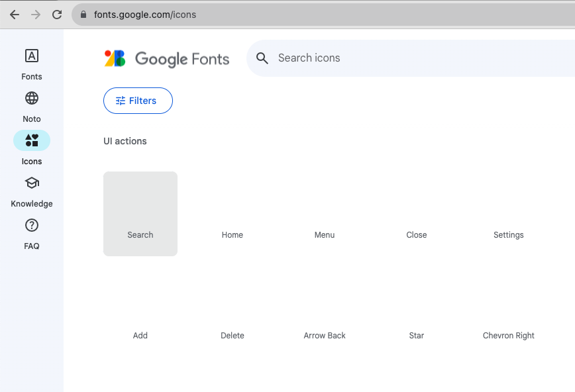Reload the page with refresh button
This screenshot has width=575, height=392.
tap(57, 14)
